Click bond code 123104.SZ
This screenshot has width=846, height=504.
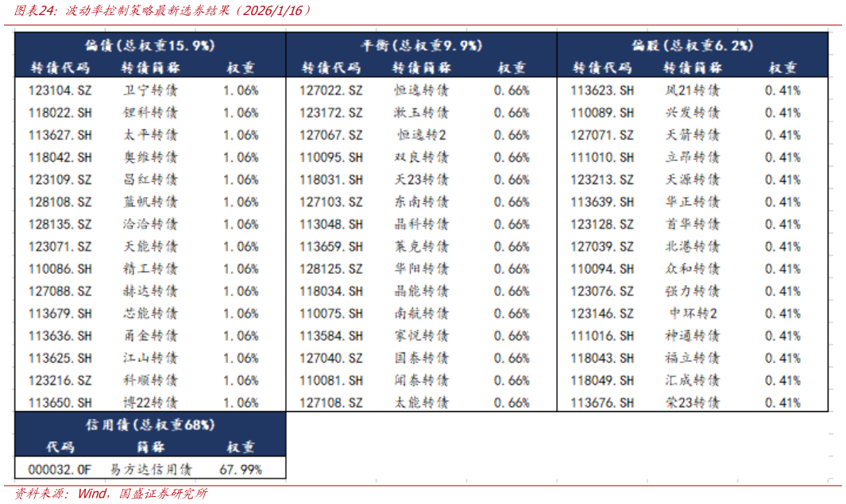(60, 90)
